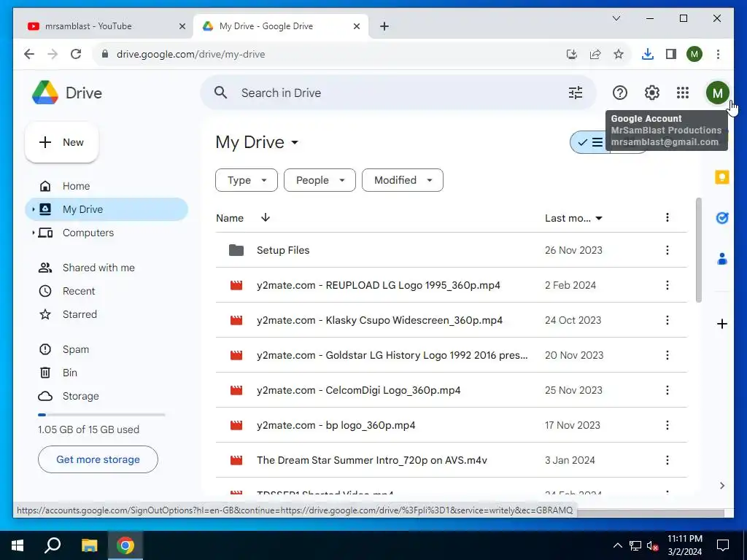
Task: Reload the page in Chrome
Action: (76, 54)
